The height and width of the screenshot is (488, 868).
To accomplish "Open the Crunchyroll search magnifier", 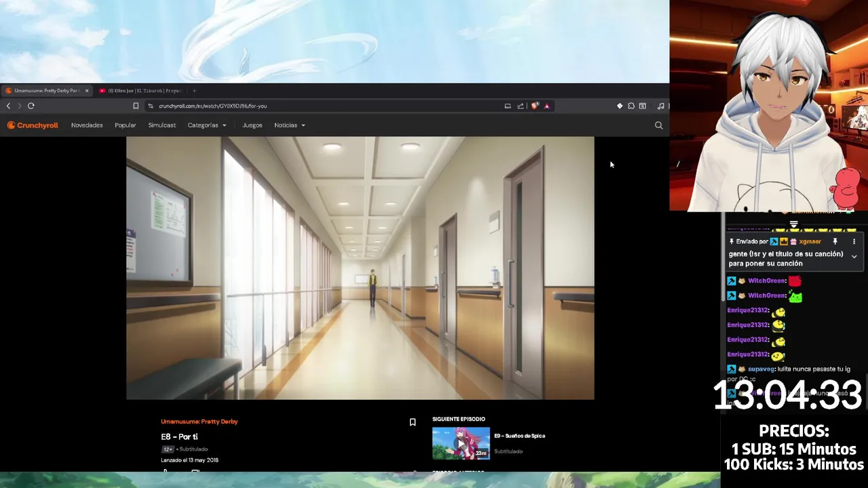I will pos(658,125).
